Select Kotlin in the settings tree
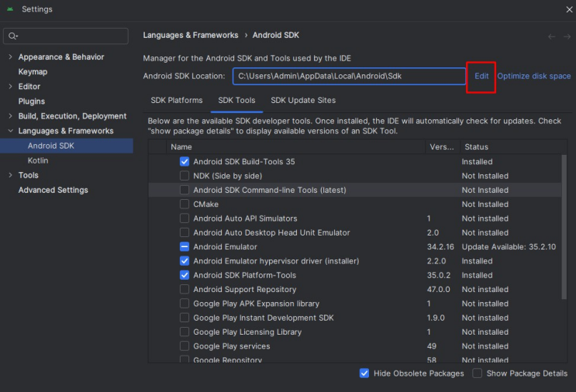Image resolution: width=576 pixels, height=392 pixels. coord(38,160)
